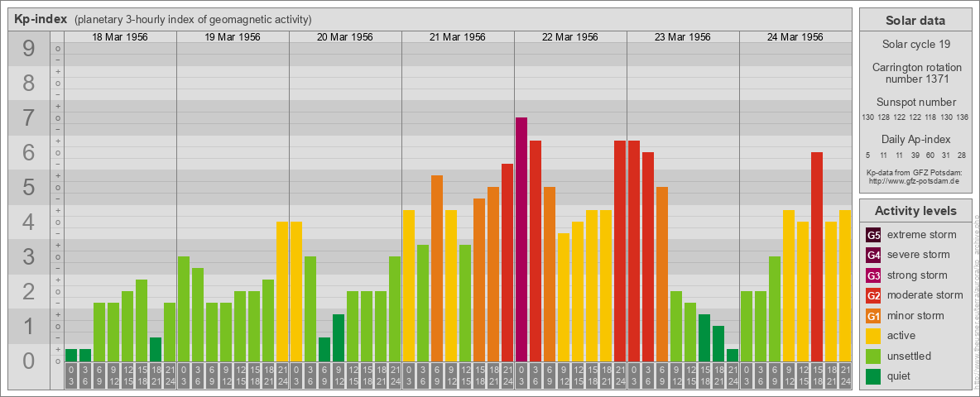Click the sunspot value 118

click(930, 117)
